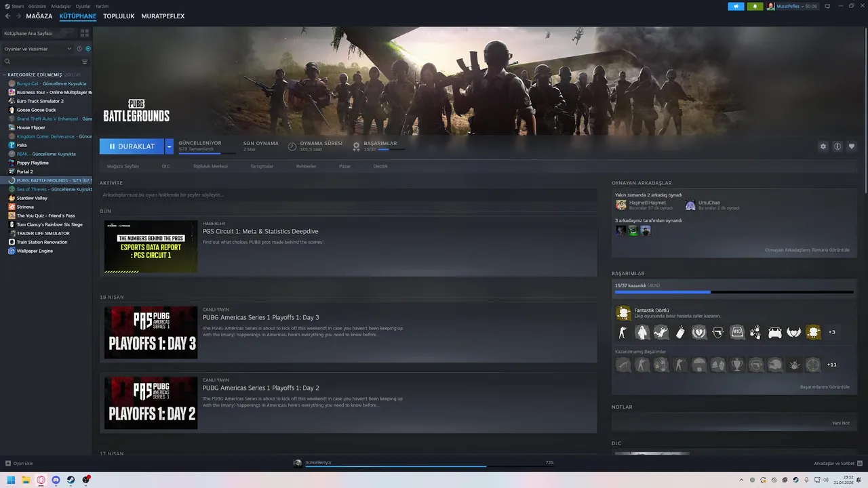Show only ready-to-play games icon
This screenshot has width=868, height=488.
pos(88,49)
